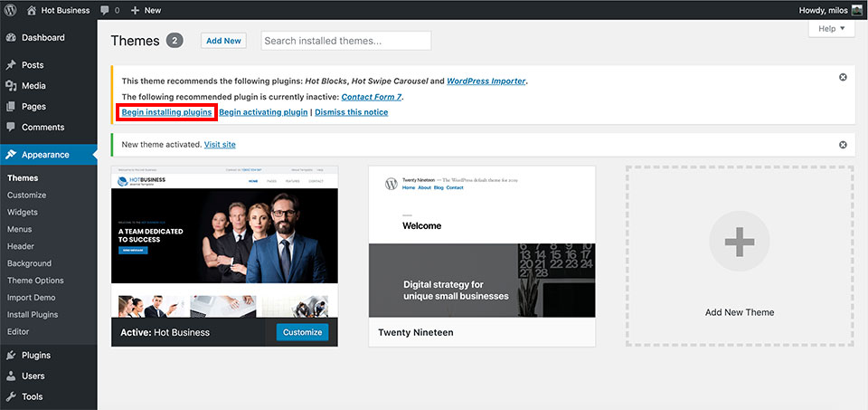Open the Widgets submenu item

coord(22,212)
